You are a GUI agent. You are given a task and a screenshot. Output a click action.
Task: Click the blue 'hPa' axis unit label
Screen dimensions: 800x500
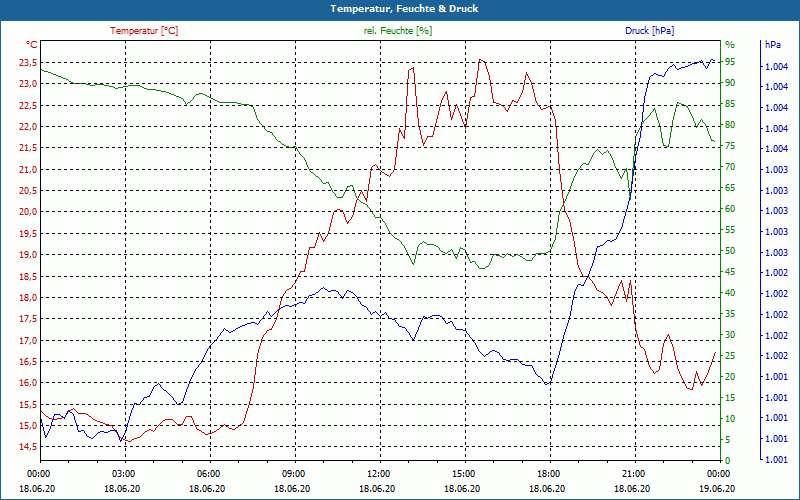772,45
